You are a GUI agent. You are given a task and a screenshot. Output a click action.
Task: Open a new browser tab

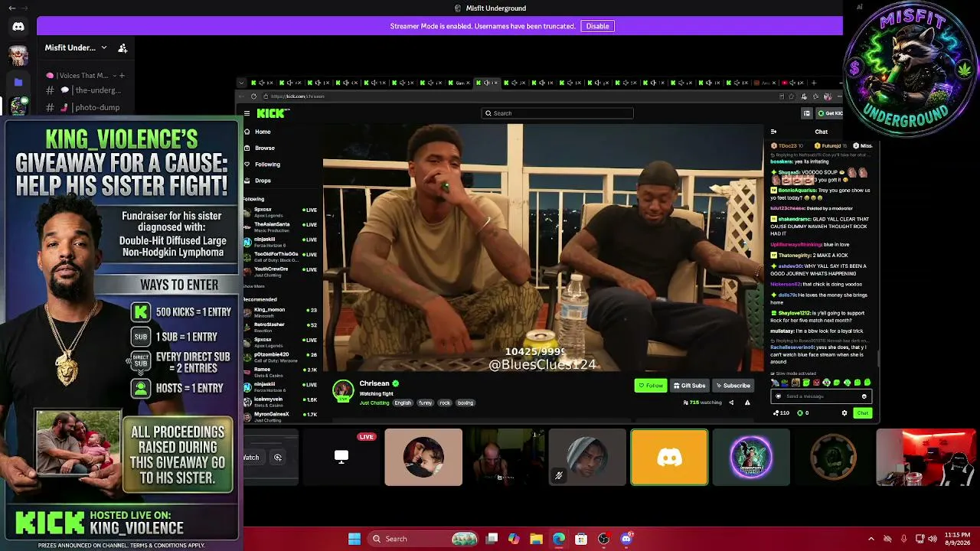pos(815,83)
